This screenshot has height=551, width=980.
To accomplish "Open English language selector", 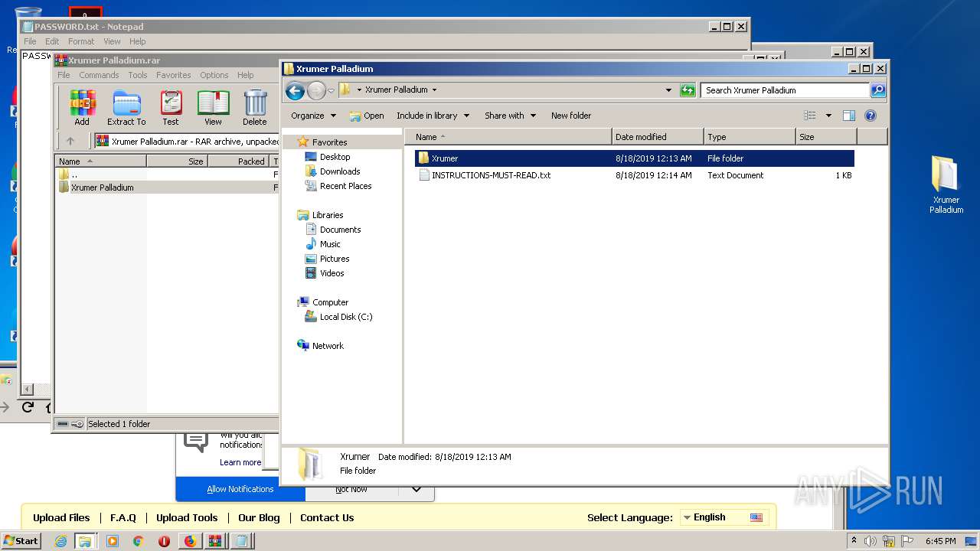I will (x=723, y=517).
